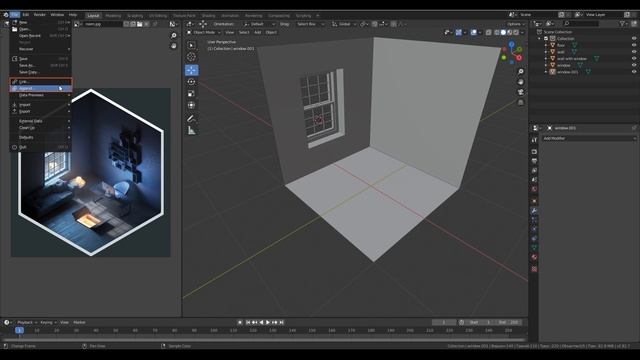Open the Tool properties tab

pos(534,140)
